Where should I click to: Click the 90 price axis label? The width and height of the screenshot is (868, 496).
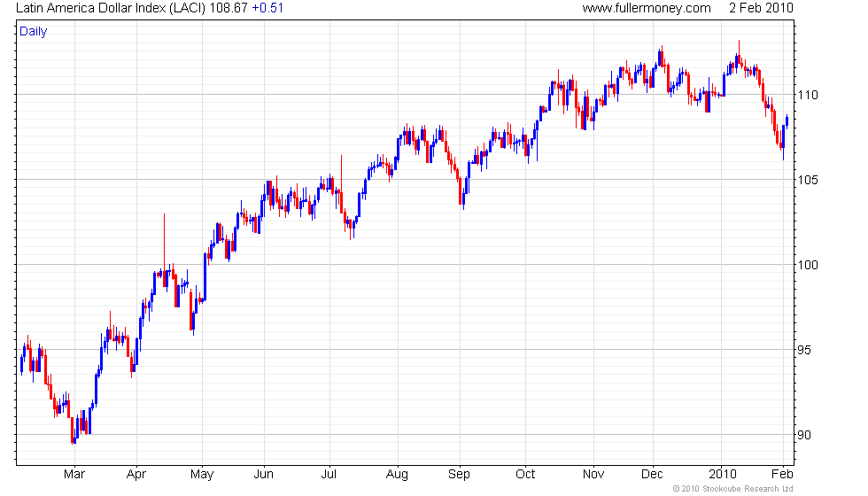pos(804,435)
